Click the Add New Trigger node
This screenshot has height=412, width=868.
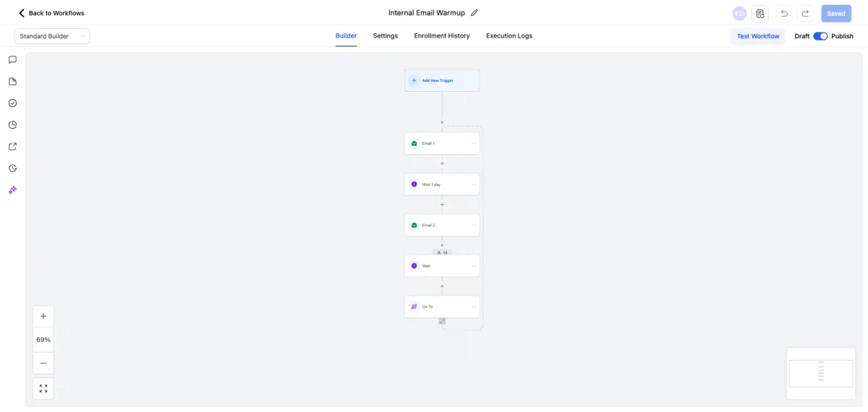pyautogui.click(x=442, y=80)
